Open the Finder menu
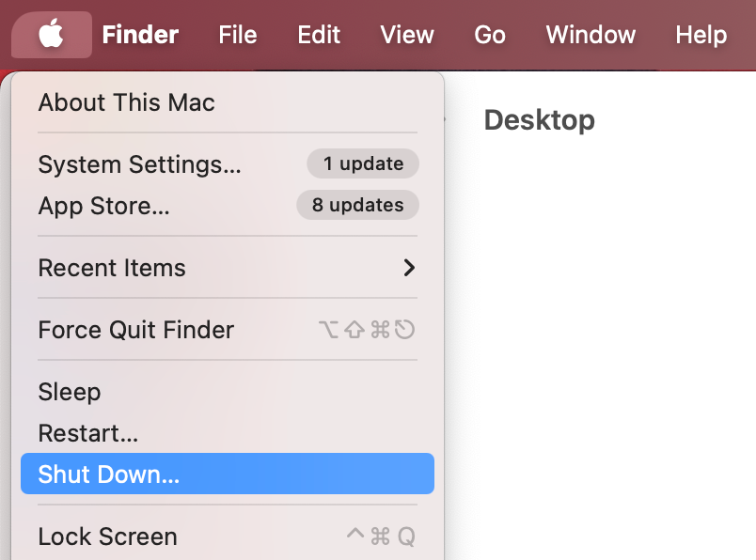The width and height of the screenshot is (756, 560). 139,35
